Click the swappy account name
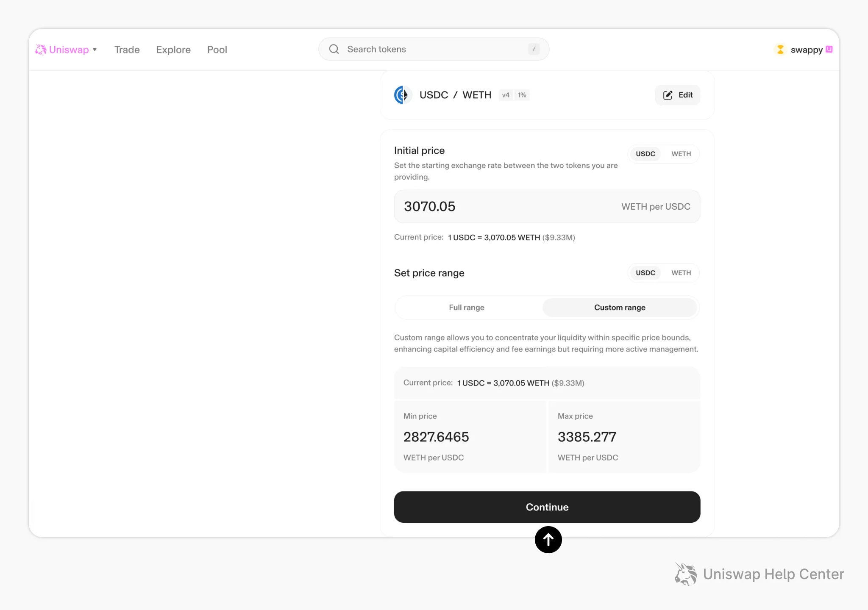Image resolution: width=868 pixels, height=610 pixels. click(x=807, y=50)
